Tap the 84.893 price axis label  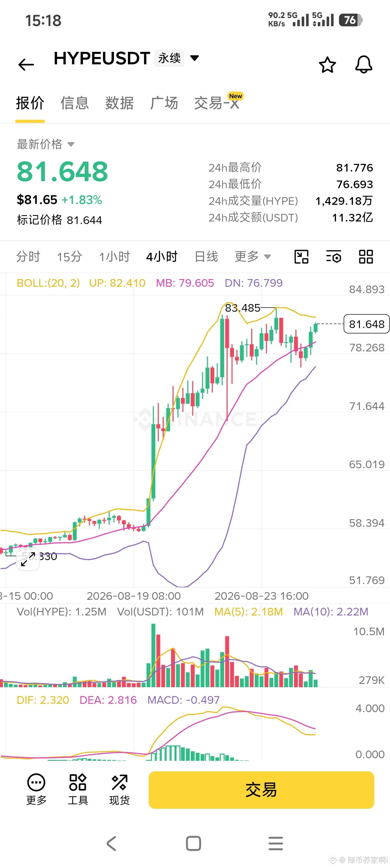point(366,289)
